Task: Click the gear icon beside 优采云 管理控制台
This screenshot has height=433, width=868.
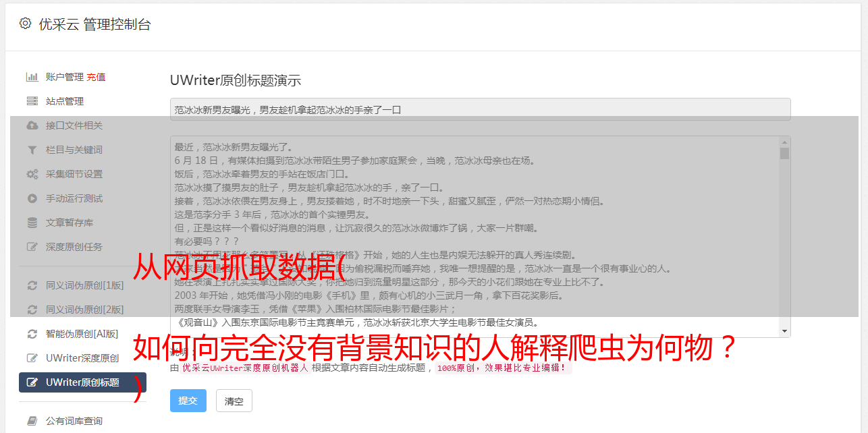Action: [x=25, y=24]
